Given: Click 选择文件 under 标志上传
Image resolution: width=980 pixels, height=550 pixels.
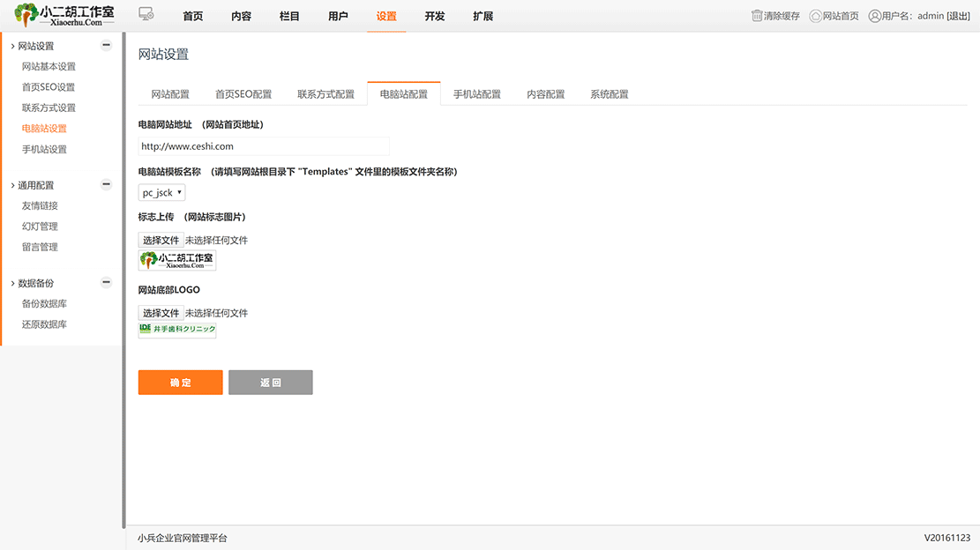Looking at the screenshot, I should pos(161,240).
